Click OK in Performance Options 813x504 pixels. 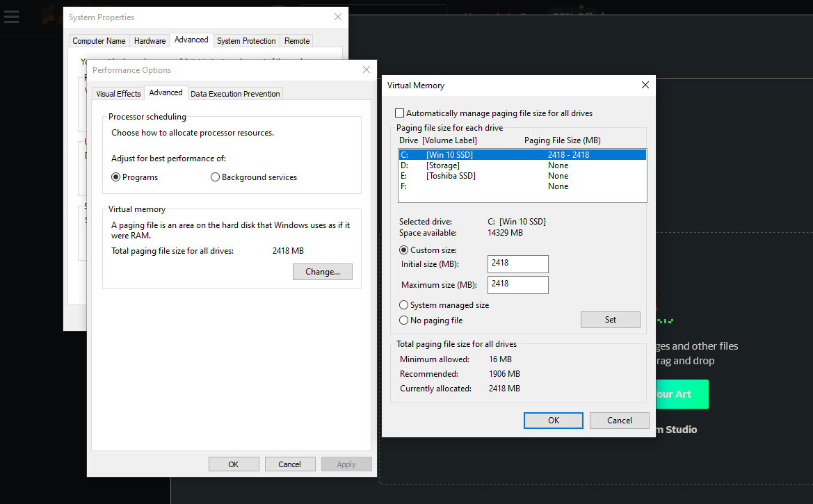pos(233,464)
